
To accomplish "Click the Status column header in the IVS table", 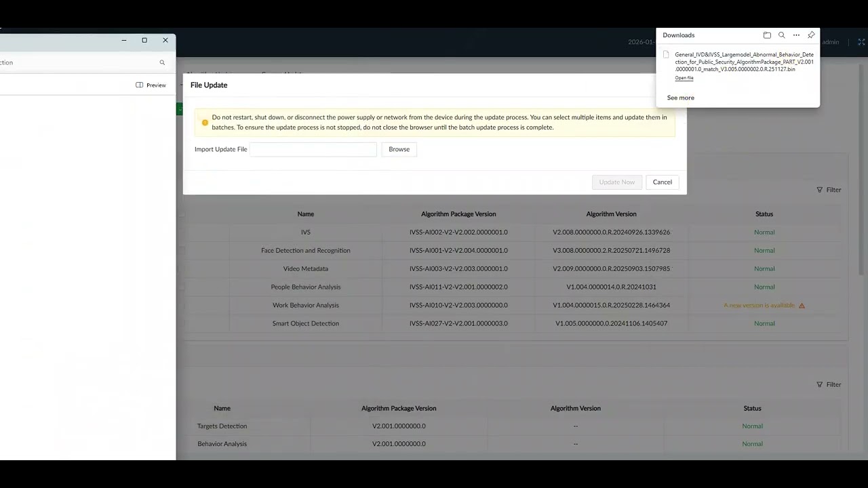I will [x=764, y=214].
